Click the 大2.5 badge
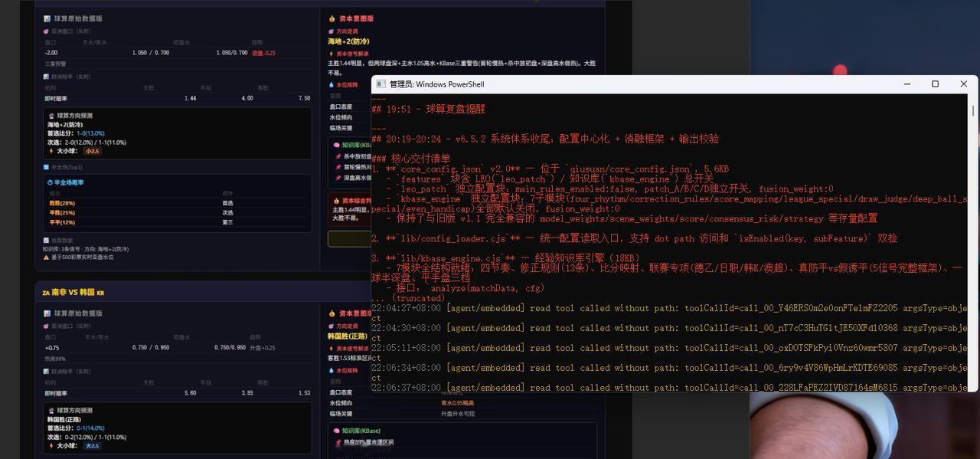 93,445
